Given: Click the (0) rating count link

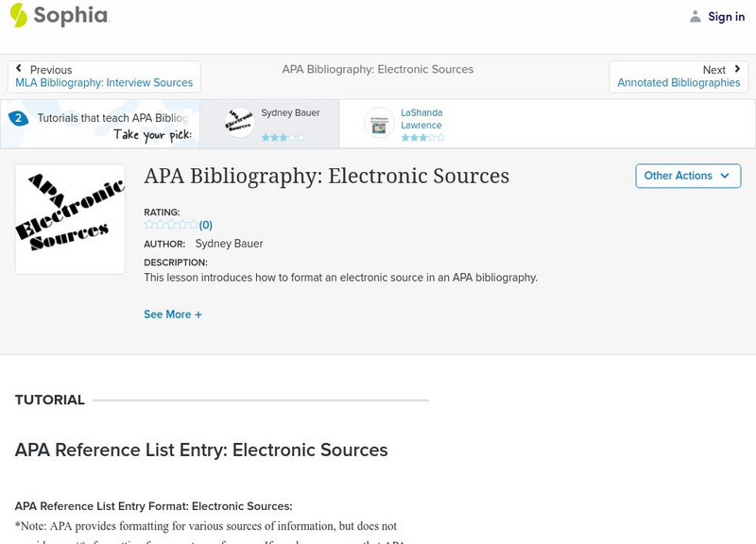Looking at the screenshot, I should tap(206, 225).
